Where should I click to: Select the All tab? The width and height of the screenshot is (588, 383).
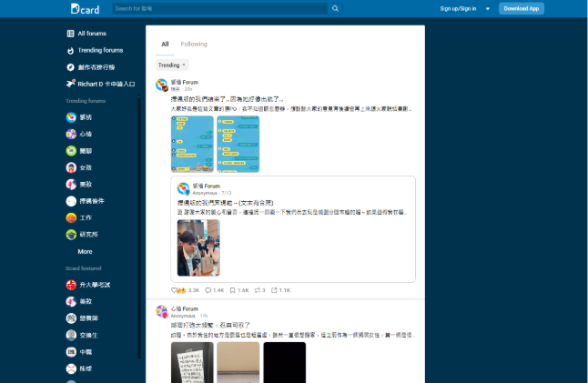(x=165, y=44)
